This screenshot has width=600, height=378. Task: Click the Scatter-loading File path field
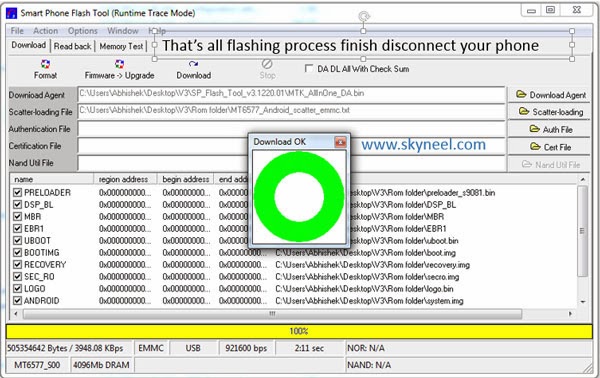pos(291,111)
